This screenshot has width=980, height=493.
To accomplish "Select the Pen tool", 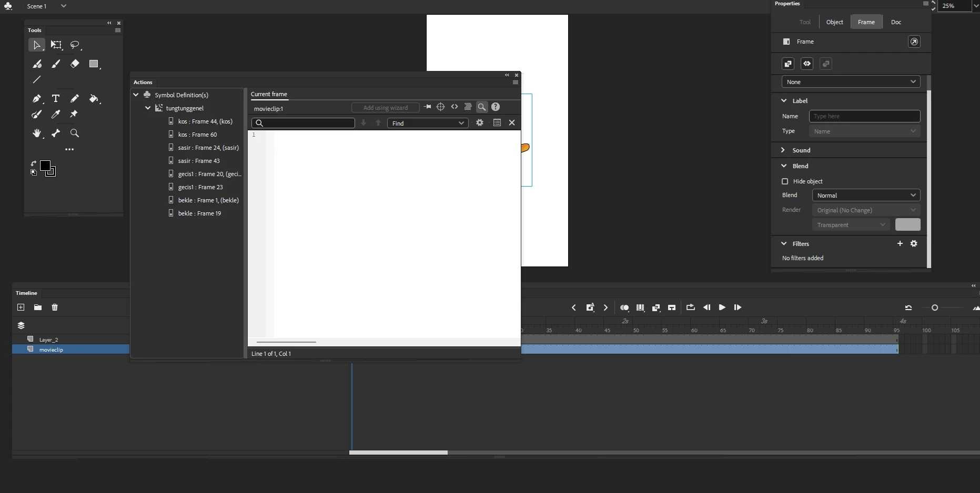I will pos(37,98).
